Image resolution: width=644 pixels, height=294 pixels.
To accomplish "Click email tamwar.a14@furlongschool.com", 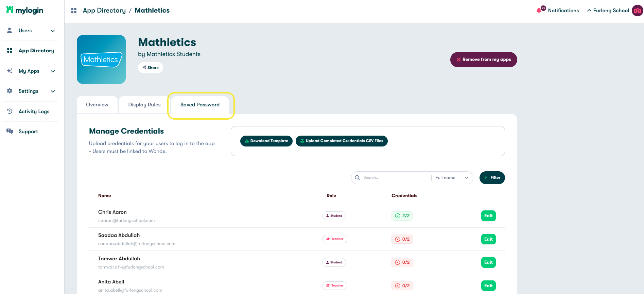I will tap(131, 267).
